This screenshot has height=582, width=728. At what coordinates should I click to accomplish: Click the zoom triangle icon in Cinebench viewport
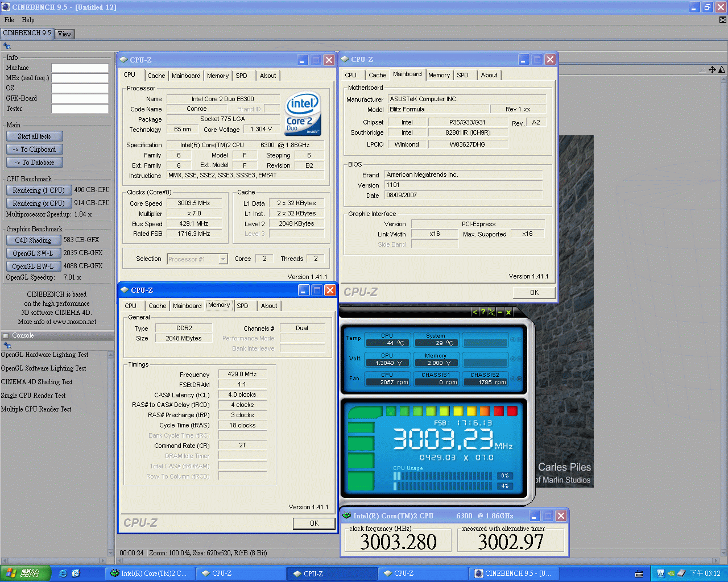click(722, 69)
